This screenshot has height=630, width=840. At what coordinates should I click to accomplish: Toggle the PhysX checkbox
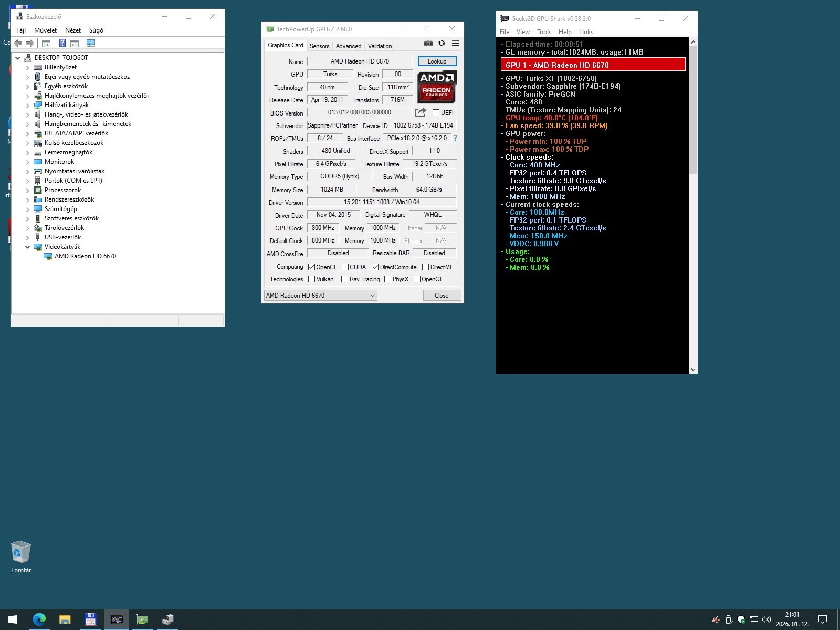pos(387,279)
